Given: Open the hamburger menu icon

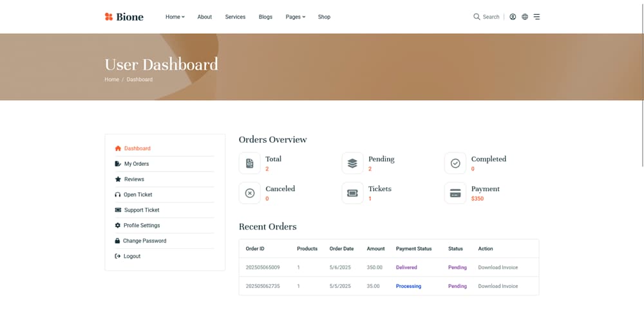Looking at the screenshot, I should (x=537, y=17).
